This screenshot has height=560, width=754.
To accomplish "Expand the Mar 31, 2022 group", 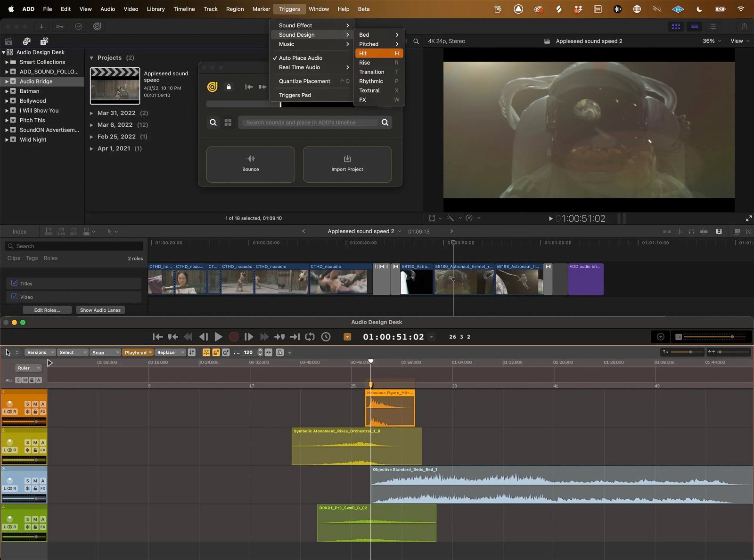I will (x=92, y=113).
